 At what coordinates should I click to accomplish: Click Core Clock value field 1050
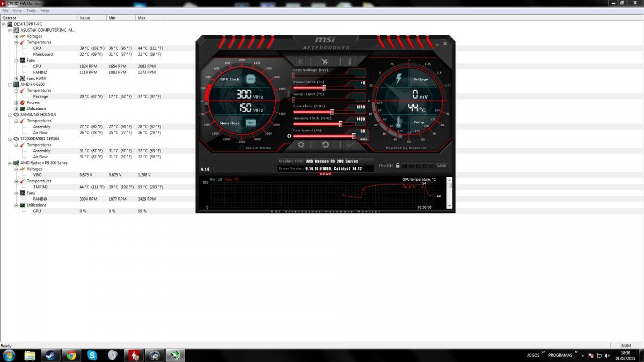tap(361, 107)
